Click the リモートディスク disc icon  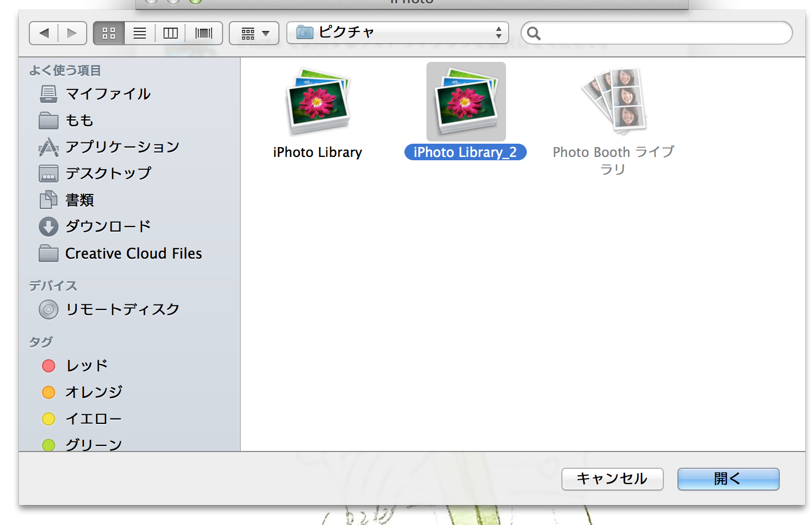click(x=49, y=309)
